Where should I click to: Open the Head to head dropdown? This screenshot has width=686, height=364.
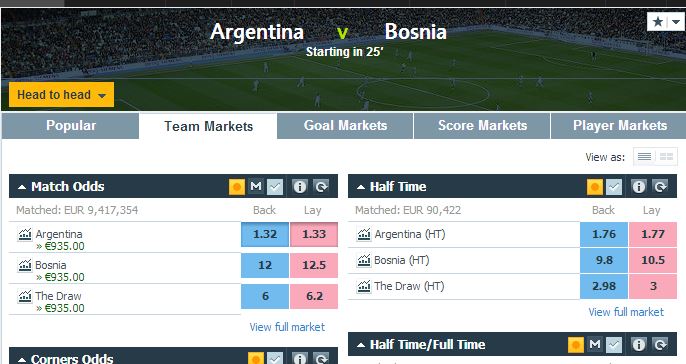point(61,94)
